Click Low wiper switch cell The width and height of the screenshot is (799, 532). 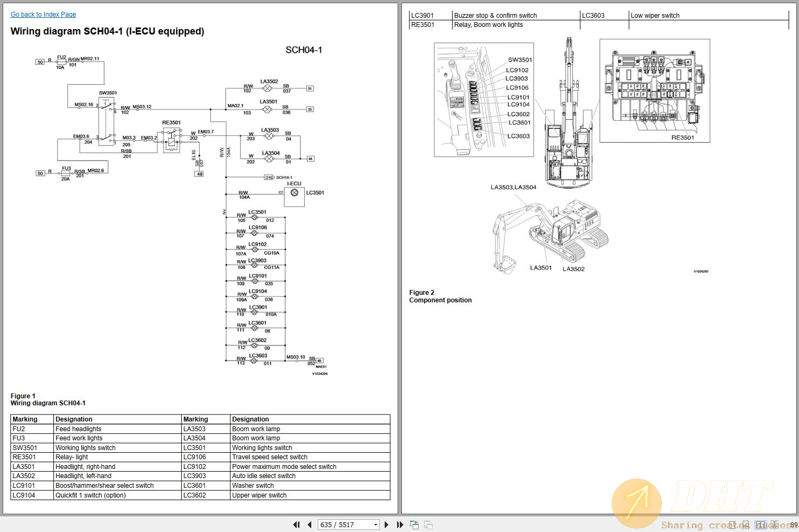point(709,16)
